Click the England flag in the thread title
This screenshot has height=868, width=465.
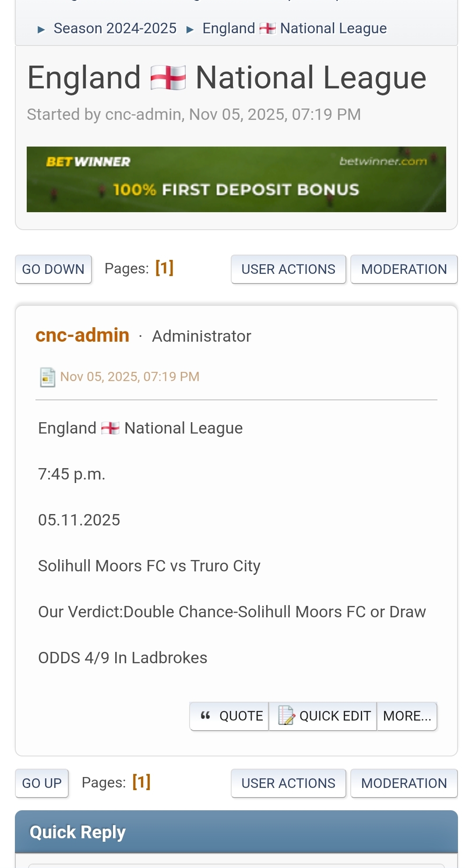click(x=168, y=77)
